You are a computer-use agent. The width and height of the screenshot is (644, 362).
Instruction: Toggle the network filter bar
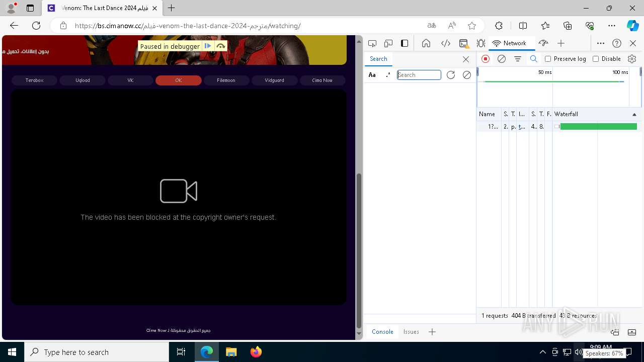pos(517,59)
